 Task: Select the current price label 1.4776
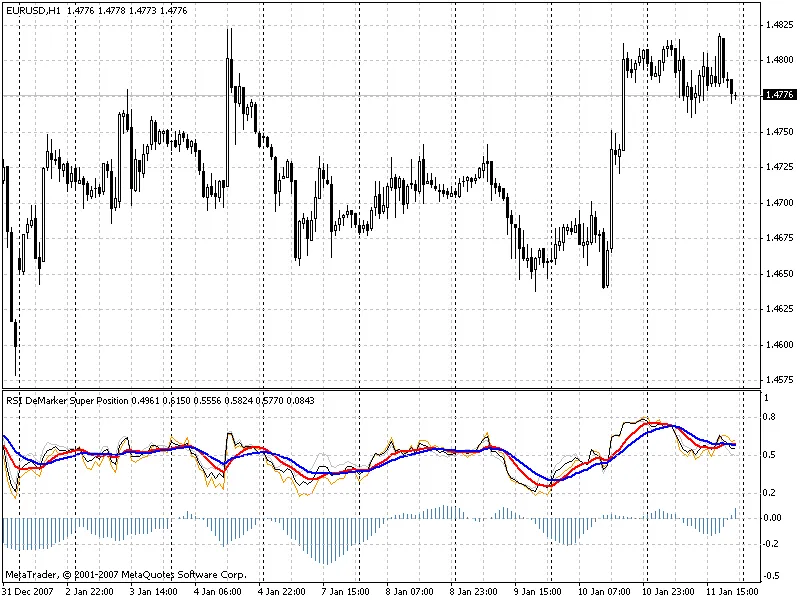click(778, 95)
